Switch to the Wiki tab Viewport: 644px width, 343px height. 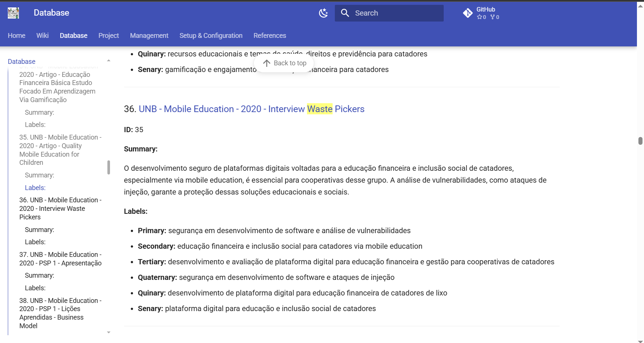[42, 36]
